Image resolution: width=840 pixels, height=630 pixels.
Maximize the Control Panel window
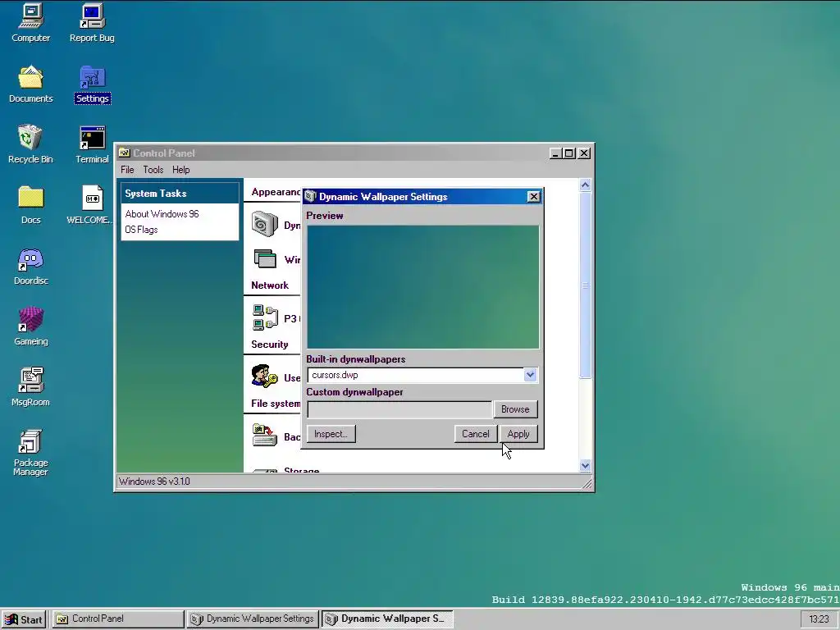[x=569, y=153]
